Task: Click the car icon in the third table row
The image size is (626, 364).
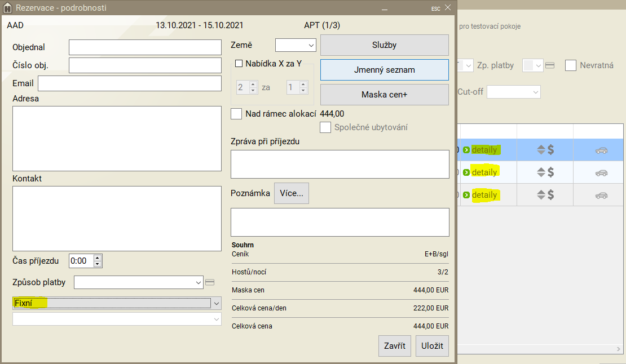Action: (x=601, y=195)
